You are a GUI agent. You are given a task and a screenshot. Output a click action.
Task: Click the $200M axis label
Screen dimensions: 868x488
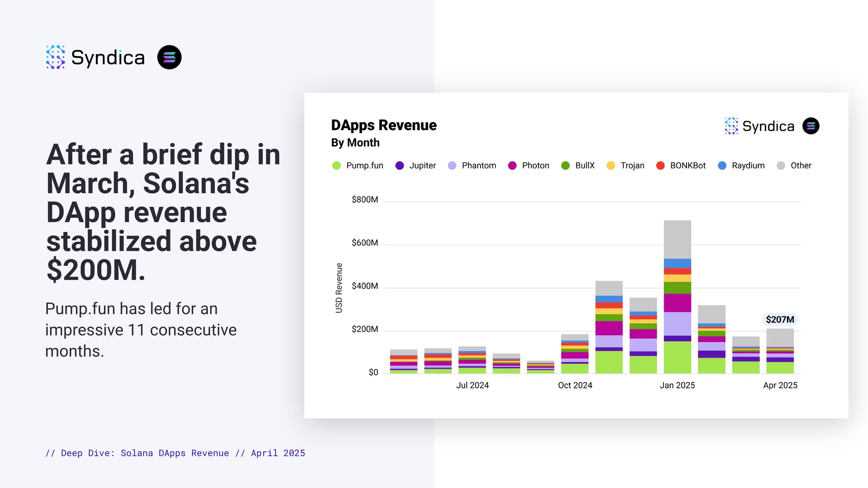point(365,329)
